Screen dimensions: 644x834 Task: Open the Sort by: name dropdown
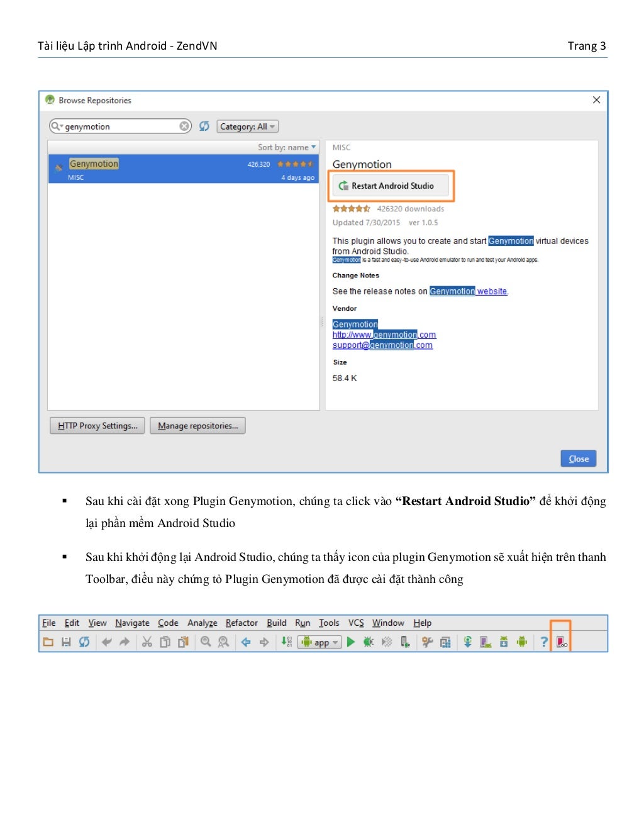pyautogui.click(x=287, y=147)
